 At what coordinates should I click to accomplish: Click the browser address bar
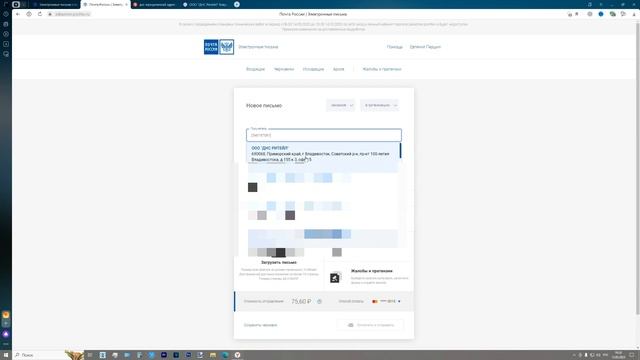[69, 14]
